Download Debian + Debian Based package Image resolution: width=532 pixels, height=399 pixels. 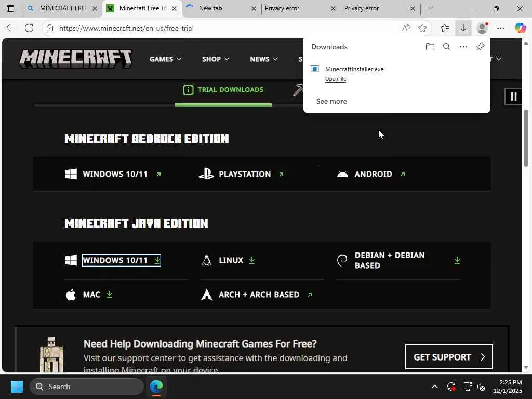(407, 260)
